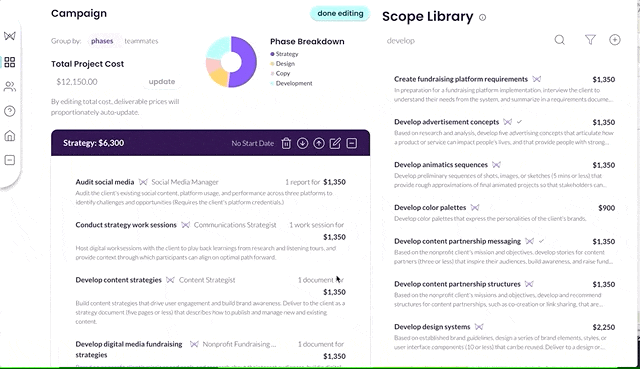Click butterfly icon next to Conduct strategy work sessions
The width and height of the screenshot is (640, 369).
click(x=185, y=225)
